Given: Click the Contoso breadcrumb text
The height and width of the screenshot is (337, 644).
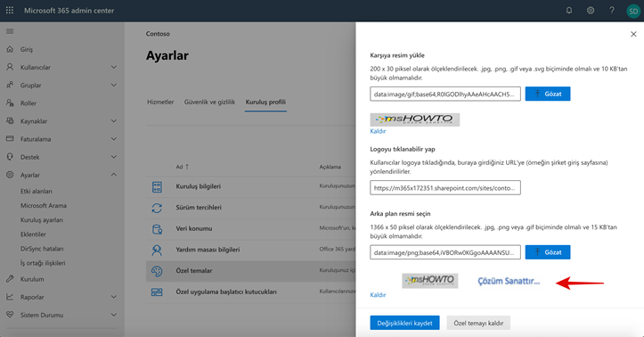Looking at the screenshot, I should 158,34.
